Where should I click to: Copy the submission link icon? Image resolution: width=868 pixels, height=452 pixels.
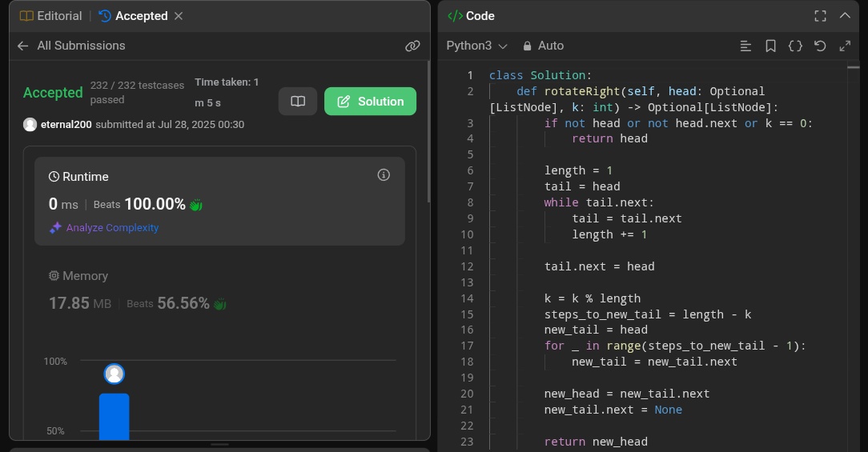click(412, 46)
